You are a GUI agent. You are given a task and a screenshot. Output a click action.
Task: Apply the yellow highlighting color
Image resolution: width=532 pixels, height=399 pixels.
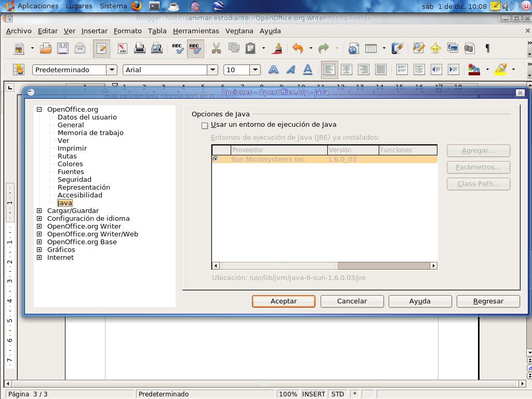501,70
